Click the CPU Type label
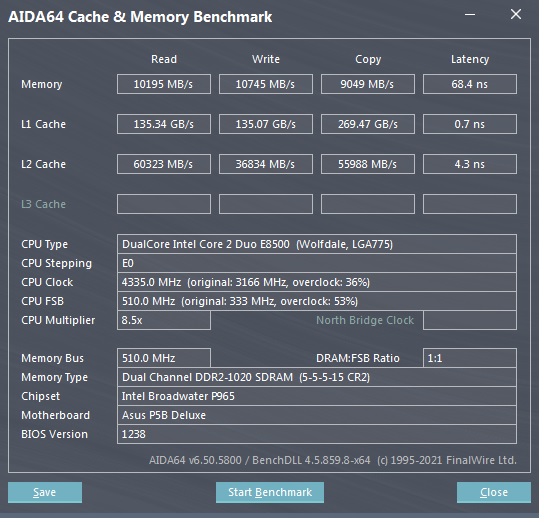Image resolution: width=544 pixels, height=525 pixels. pyautogui.click(x=44, y=244)
